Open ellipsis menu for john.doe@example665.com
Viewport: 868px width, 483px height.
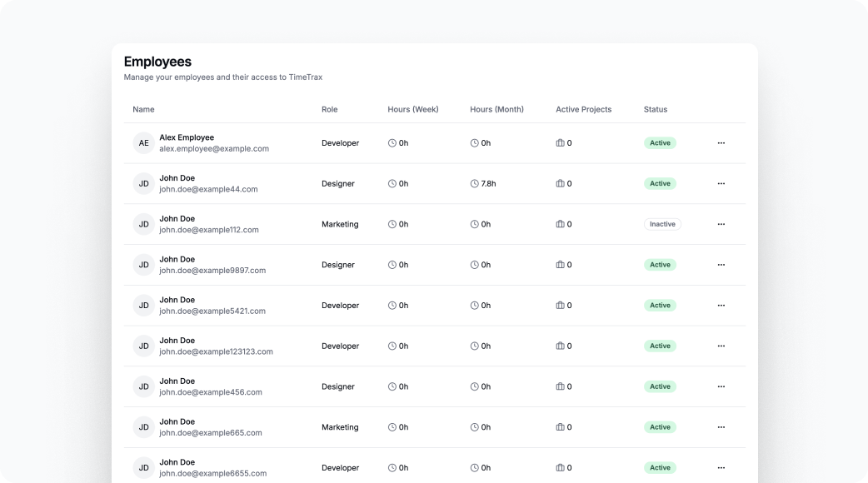[x=721, y=427]
